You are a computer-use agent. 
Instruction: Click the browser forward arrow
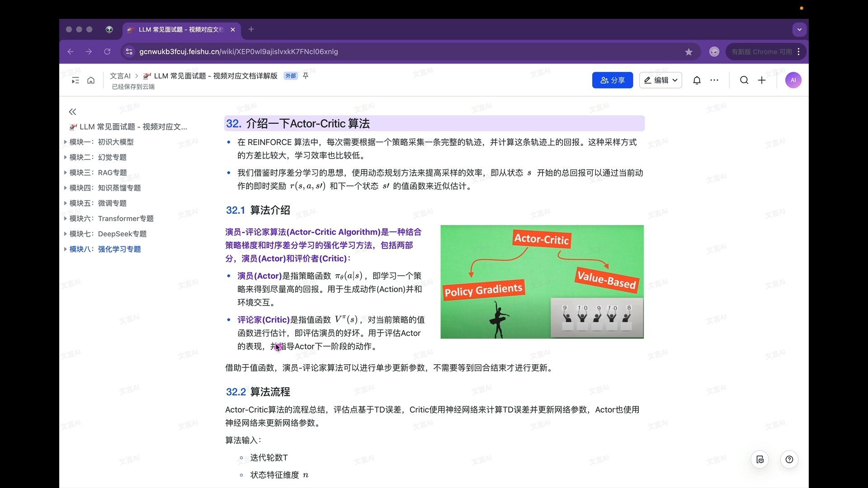click(x=89, y=52)
